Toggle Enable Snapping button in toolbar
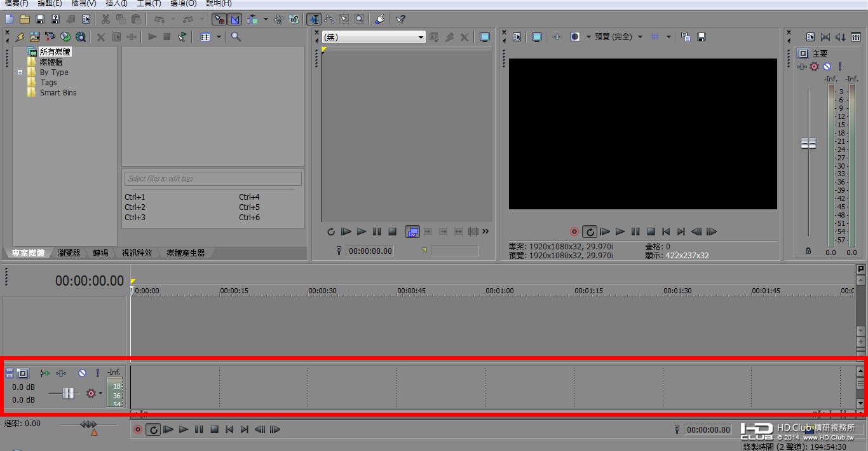The height and width of the screenshot is (451, 868). [219, 19]
